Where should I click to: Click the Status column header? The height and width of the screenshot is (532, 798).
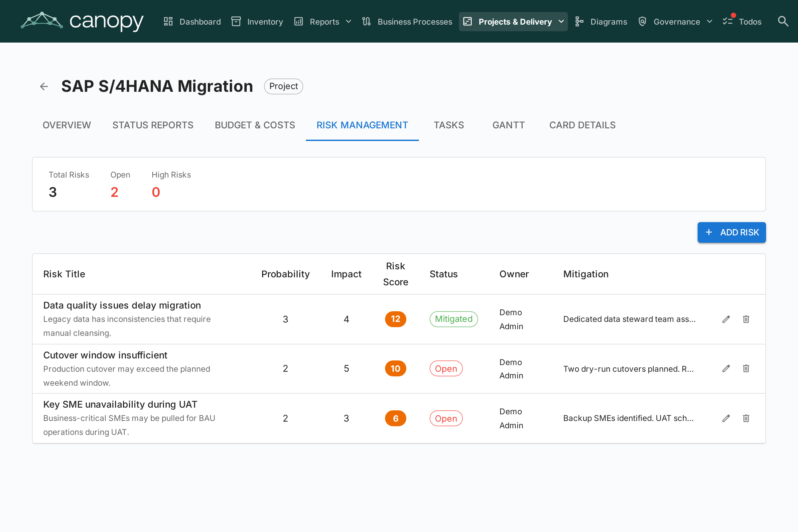click(x=444, y=274)
